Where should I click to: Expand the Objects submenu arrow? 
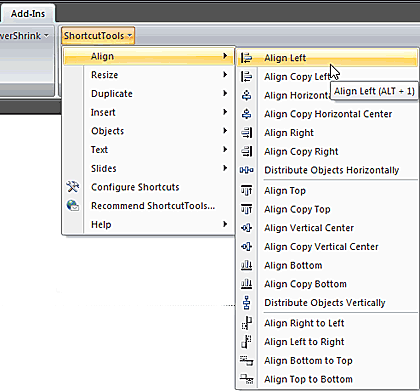point(225,130)
